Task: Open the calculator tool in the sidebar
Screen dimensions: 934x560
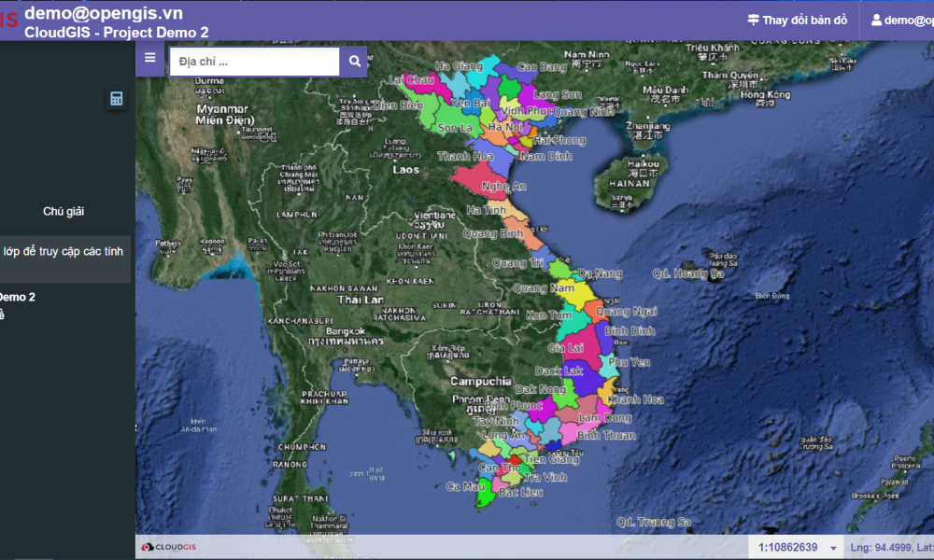Action: tap(117, 99)
